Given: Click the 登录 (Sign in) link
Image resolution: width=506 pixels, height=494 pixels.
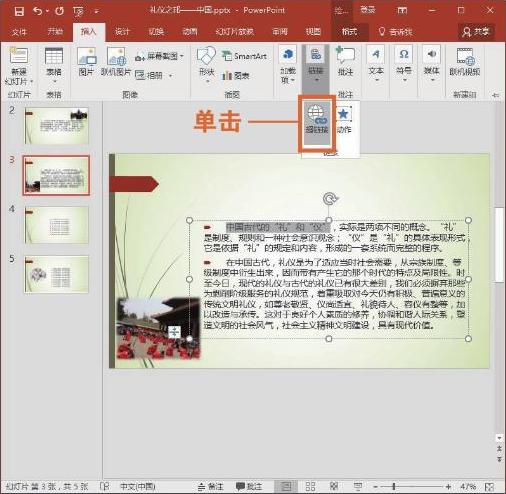Looking at the screenshot, I should tap(368, 10).
